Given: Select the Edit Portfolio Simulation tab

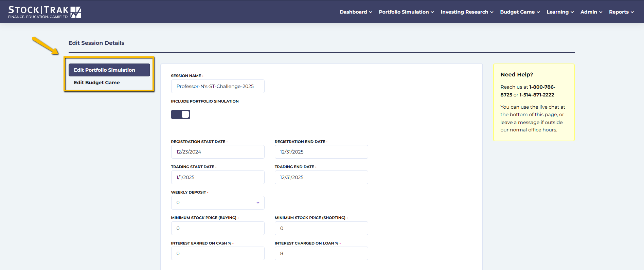Looking at the screenshot, I should point(109,70).
